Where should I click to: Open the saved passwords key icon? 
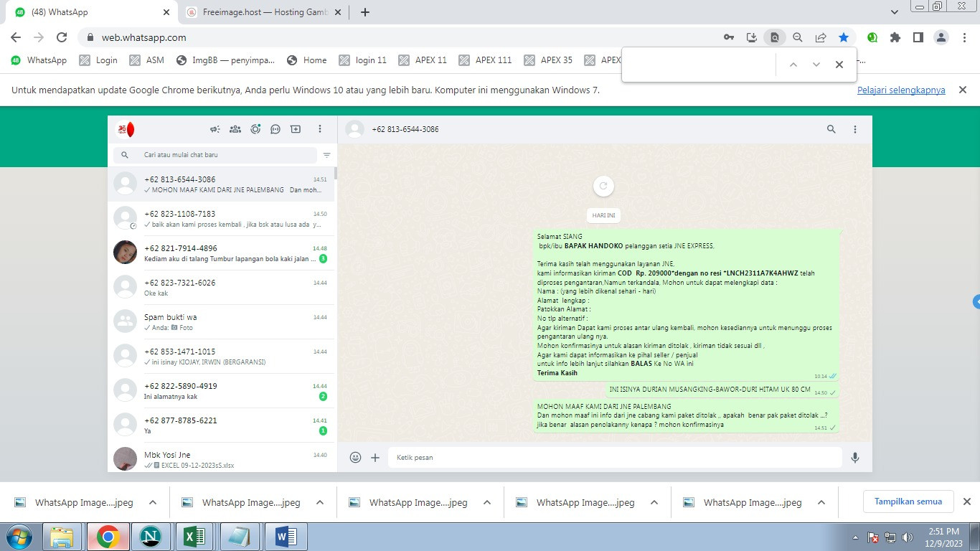(x=729, y=37)
